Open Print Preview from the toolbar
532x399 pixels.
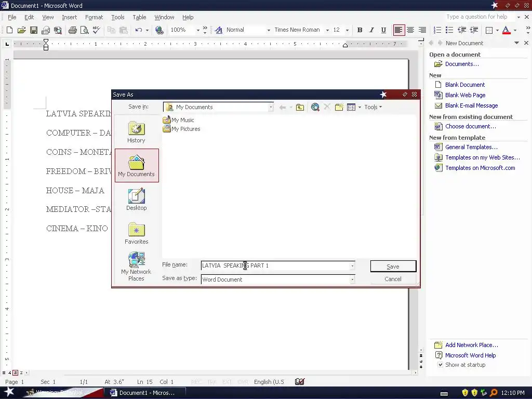(85, 30)
